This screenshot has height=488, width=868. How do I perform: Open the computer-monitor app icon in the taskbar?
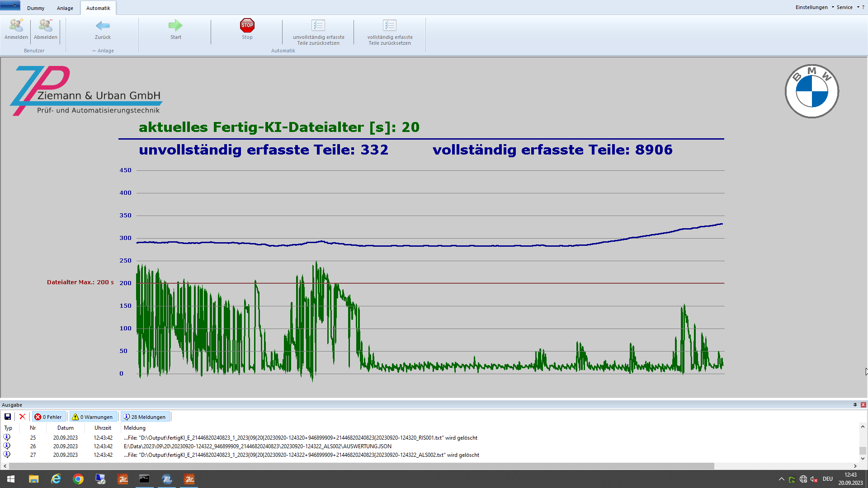[x=100, y=479]
